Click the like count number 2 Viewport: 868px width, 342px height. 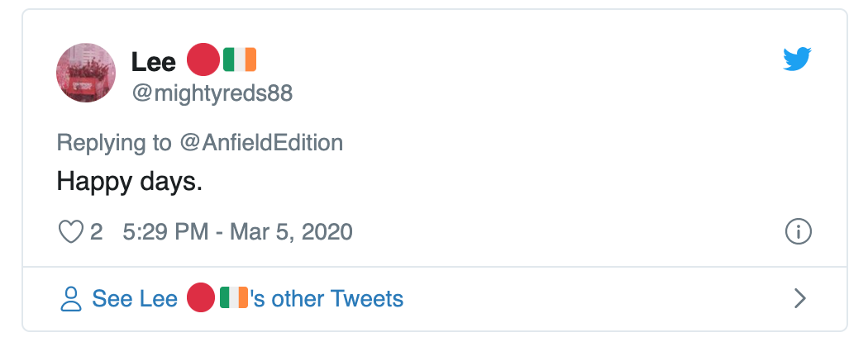click(97, 231)
